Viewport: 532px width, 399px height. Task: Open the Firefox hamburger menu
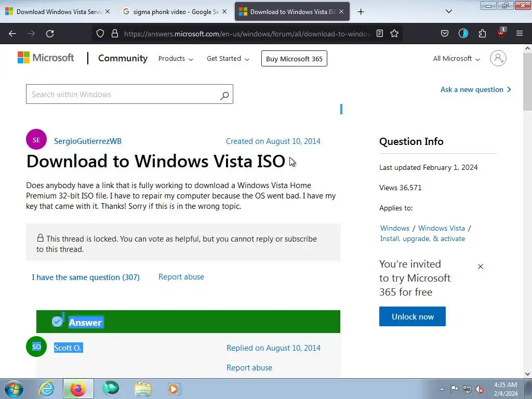pos(520,34)
